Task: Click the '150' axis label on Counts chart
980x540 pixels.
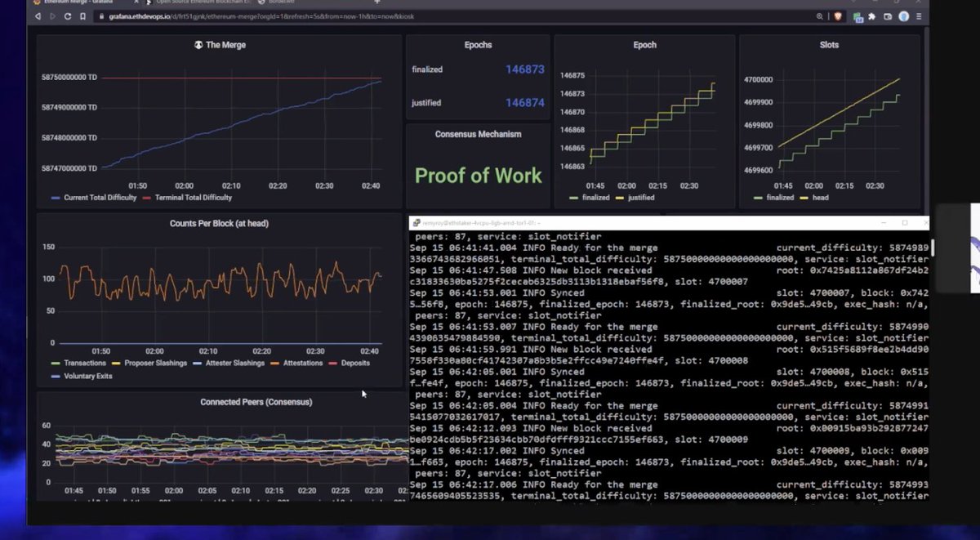Action: (47, 247)
